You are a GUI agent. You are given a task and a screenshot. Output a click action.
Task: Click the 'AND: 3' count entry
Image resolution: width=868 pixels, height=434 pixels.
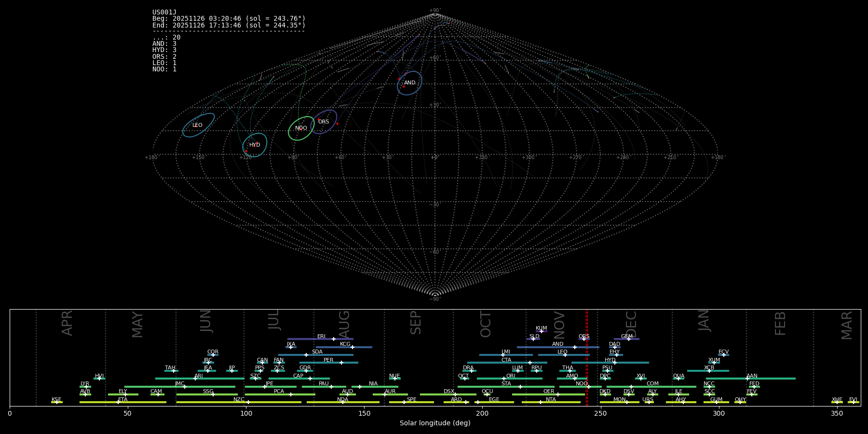point(164,44)
